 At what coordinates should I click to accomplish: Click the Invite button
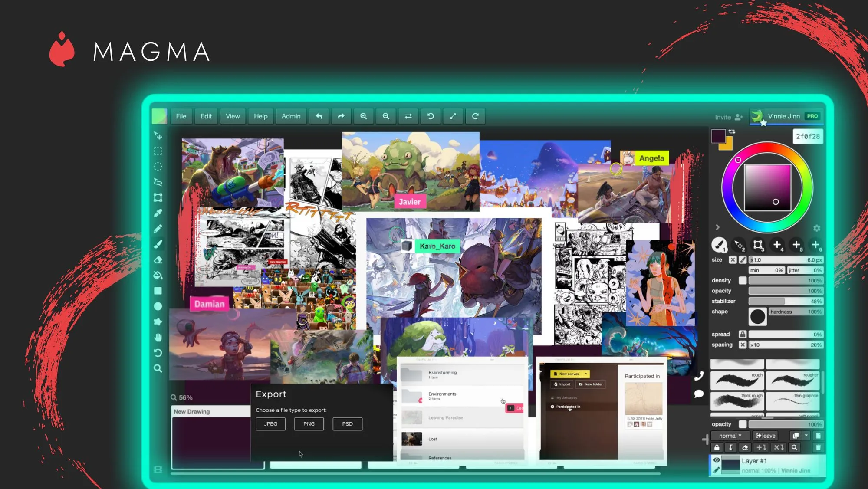pos(729,117)
